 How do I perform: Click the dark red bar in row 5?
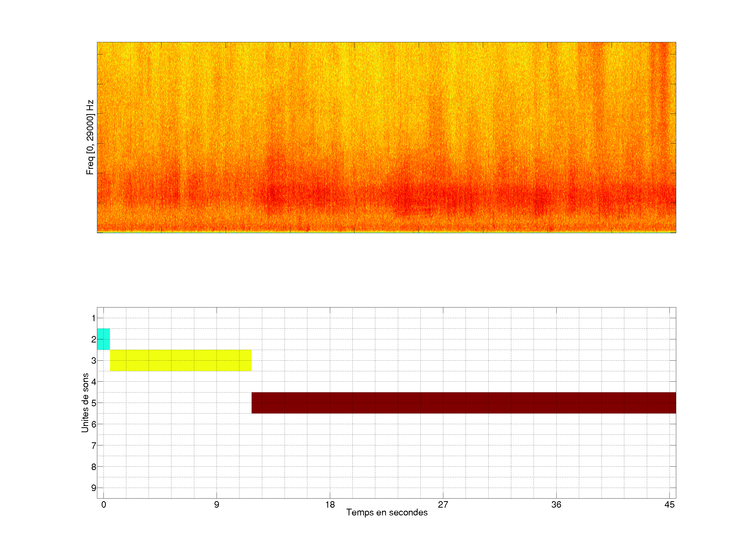pos(463,403)
